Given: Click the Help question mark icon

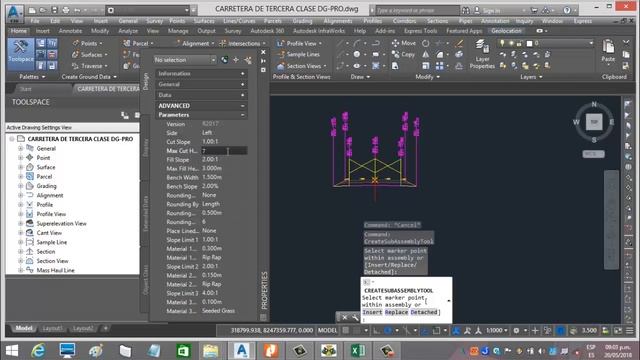Looking at the screenshot, I should (x=567, y=10).
